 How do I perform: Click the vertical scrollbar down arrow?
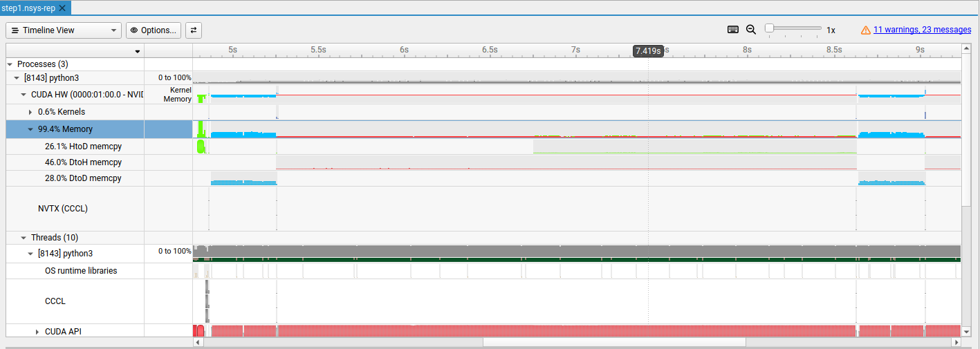point(966,332)
